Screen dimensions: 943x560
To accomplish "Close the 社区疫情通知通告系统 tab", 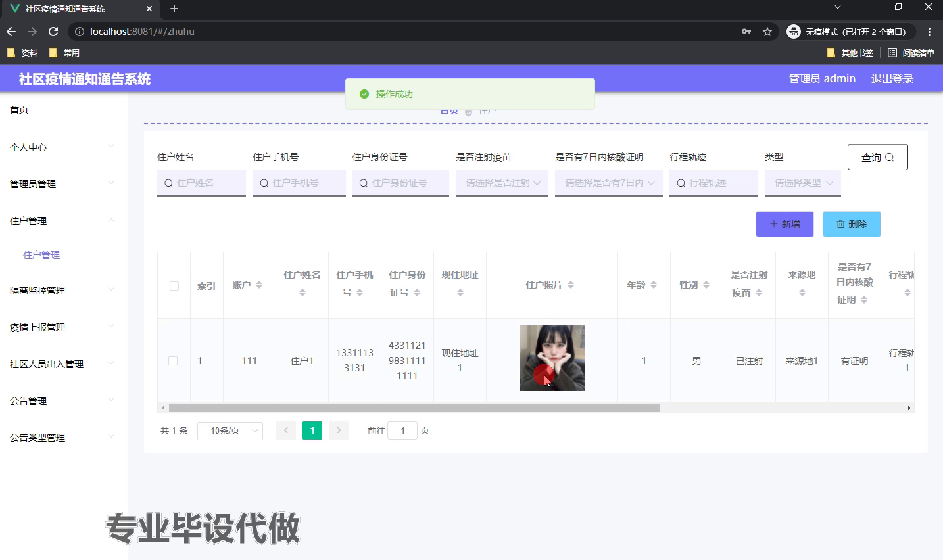I will point(149,9).
